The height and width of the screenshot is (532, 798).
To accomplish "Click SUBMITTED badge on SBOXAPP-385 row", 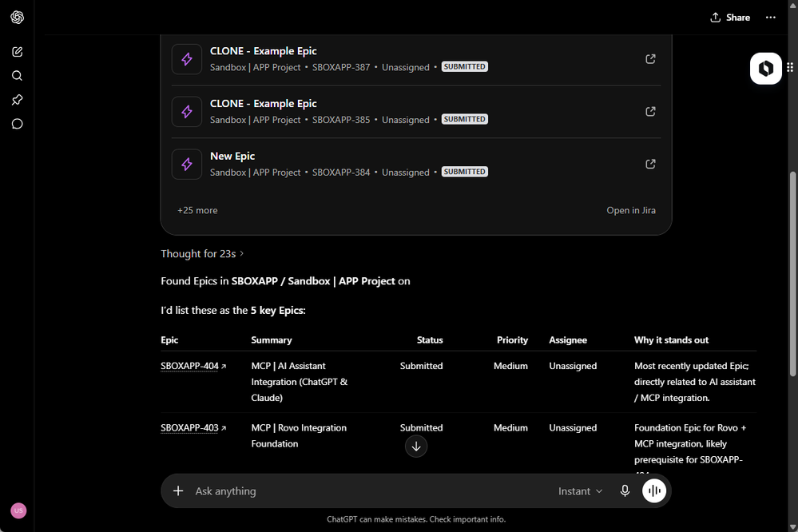I will tap(464, 119).
